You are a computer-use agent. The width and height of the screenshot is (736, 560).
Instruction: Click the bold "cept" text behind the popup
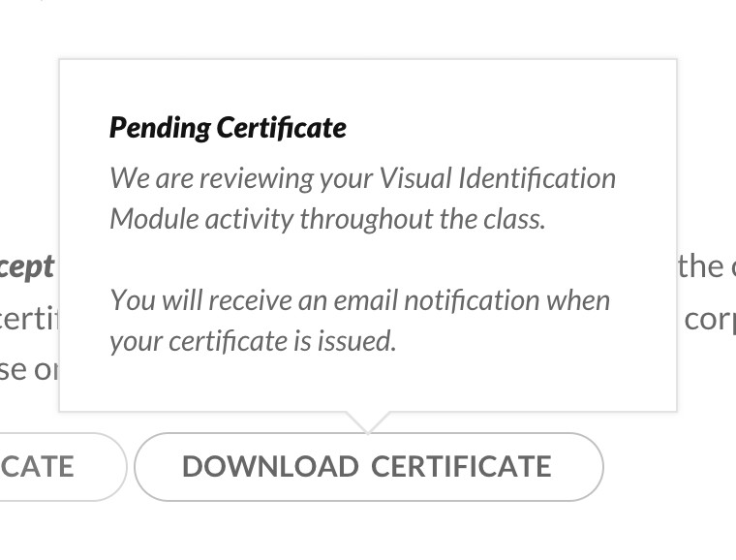pyautogui.click(x=27, y=267)
